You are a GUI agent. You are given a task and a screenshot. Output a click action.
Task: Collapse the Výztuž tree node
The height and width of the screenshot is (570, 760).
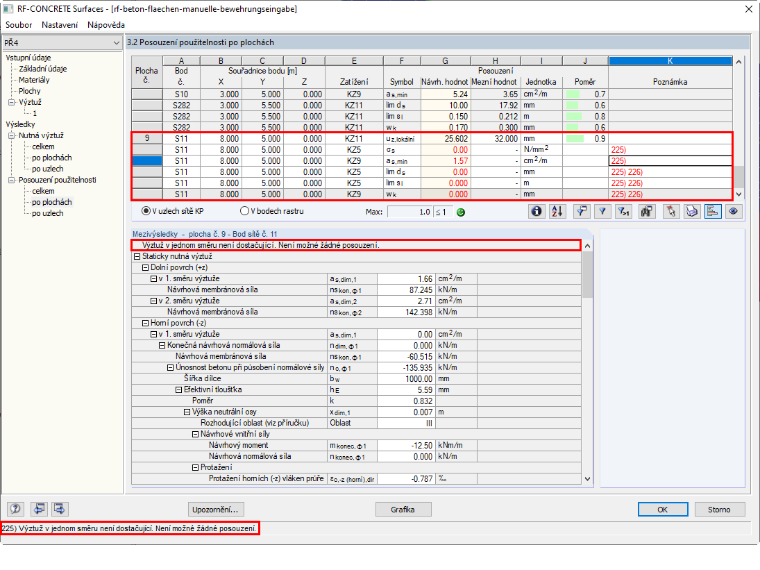(x=12, y=102)
